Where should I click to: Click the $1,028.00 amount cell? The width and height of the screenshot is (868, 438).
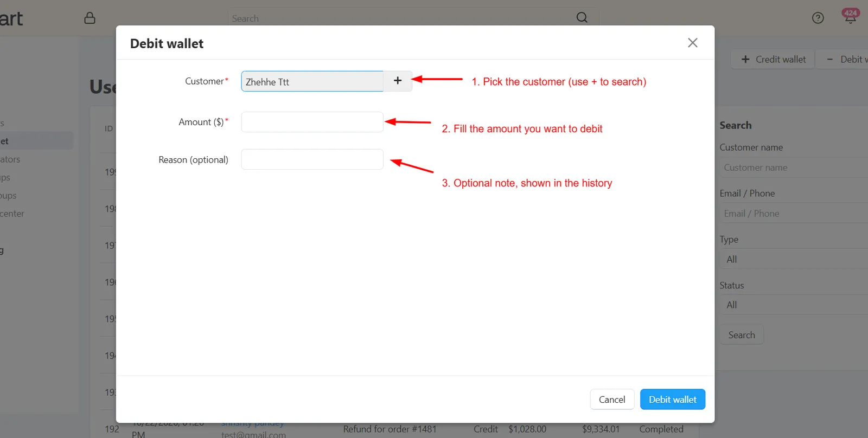click(527, 429)
